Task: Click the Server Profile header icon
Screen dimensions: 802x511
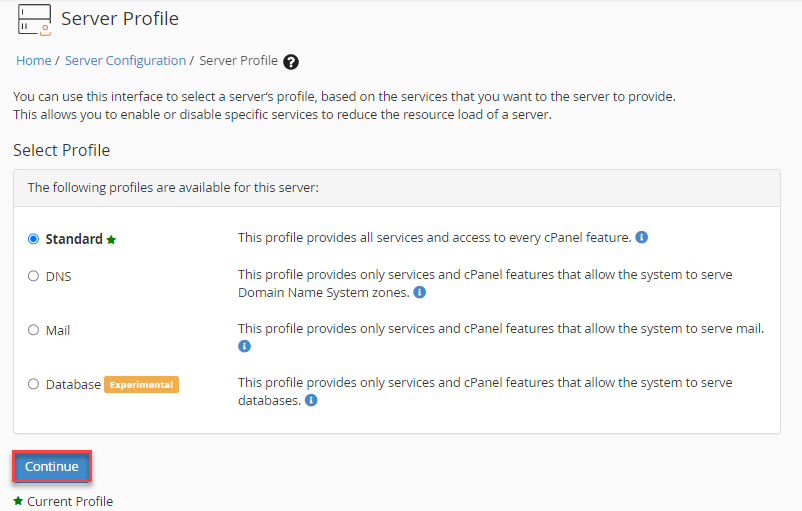Action: click(34, 19)
